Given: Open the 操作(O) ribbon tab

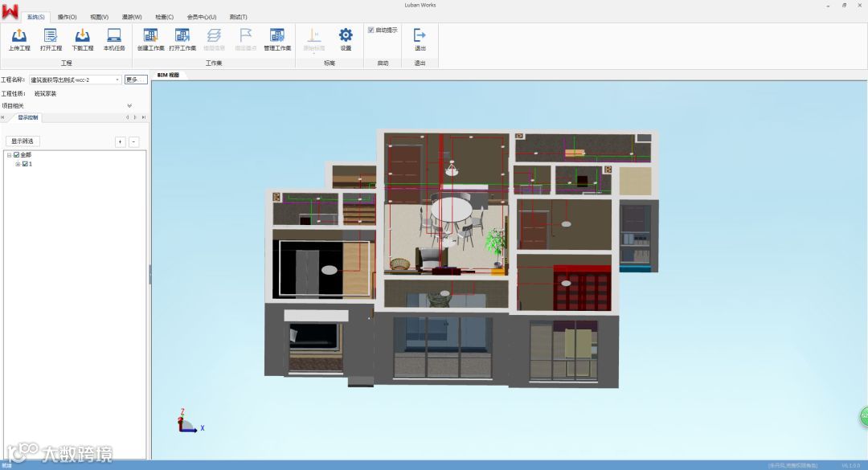Looking at the screenshot, I should point(68,17).
